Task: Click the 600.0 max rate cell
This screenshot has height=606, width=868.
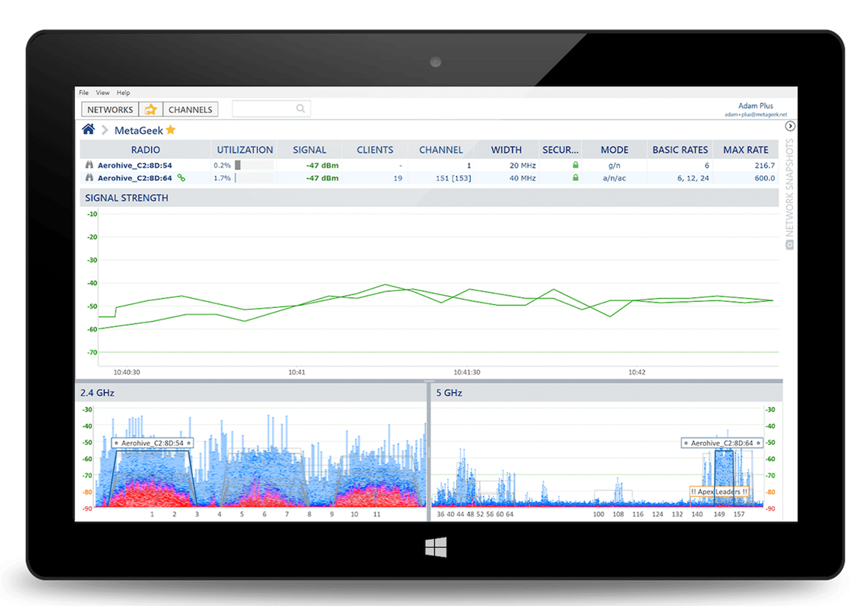Action: click(765, 178)
